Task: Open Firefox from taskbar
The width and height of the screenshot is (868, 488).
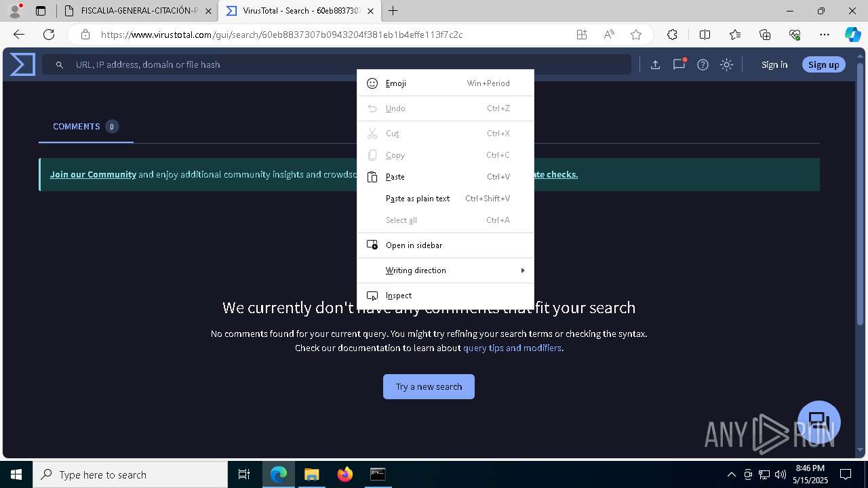Action: [344, 474]
